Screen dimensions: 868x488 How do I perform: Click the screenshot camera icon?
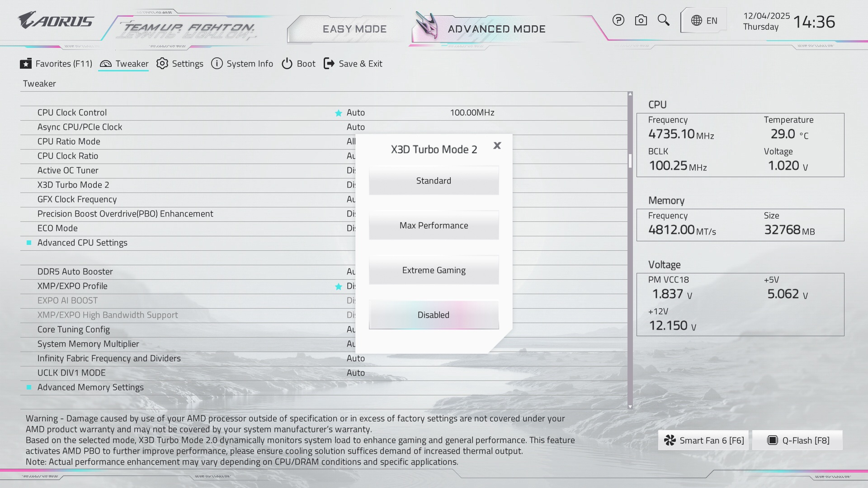point(641,20)
